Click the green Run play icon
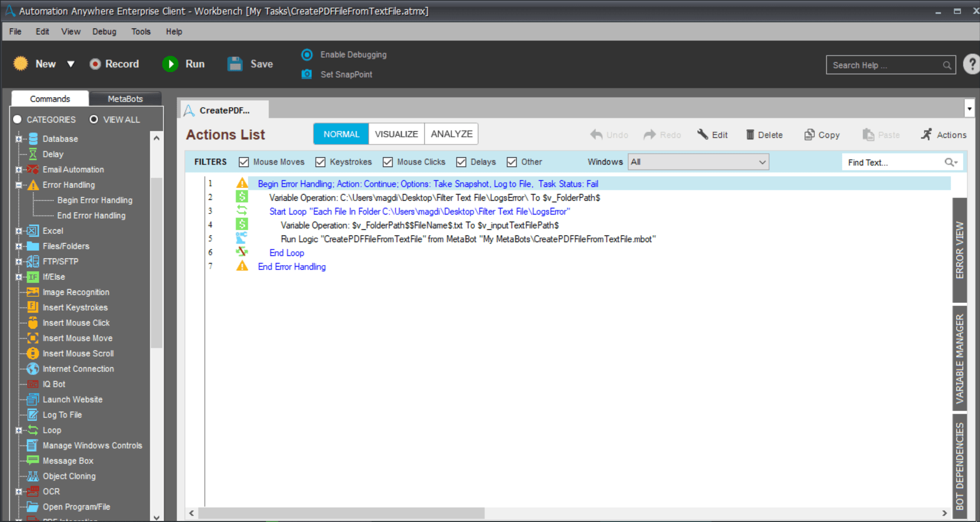 click(x=170, y=64)
